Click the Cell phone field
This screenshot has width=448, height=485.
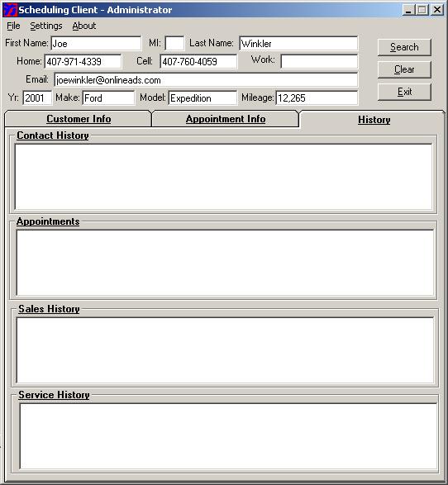pyautogui.click(x=198, y=61)
